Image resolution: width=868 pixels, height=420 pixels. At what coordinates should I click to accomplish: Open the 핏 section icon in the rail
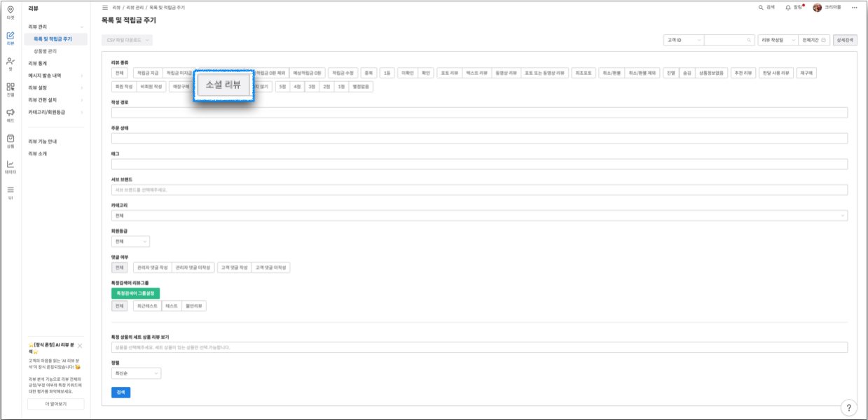[11, 64]
